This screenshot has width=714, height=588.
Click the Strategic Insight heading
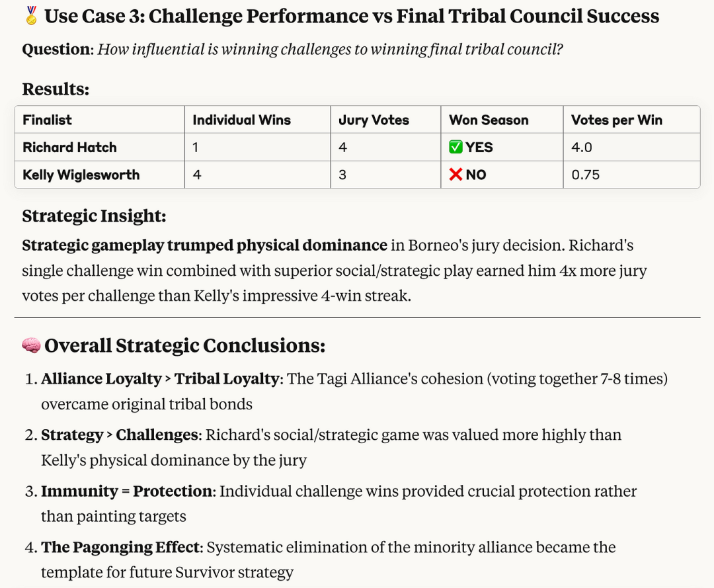95,216
